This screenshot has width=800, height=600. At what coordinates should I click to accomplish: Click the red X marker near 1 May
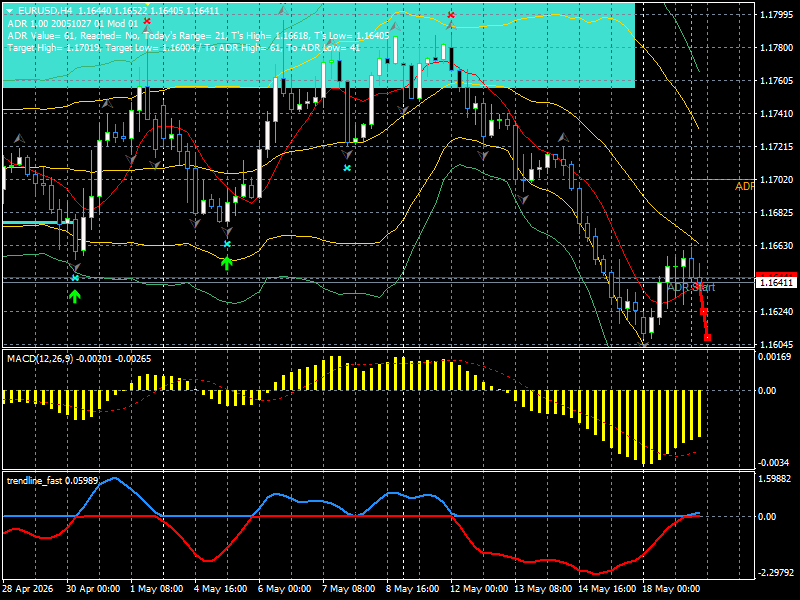coord(147,21)
